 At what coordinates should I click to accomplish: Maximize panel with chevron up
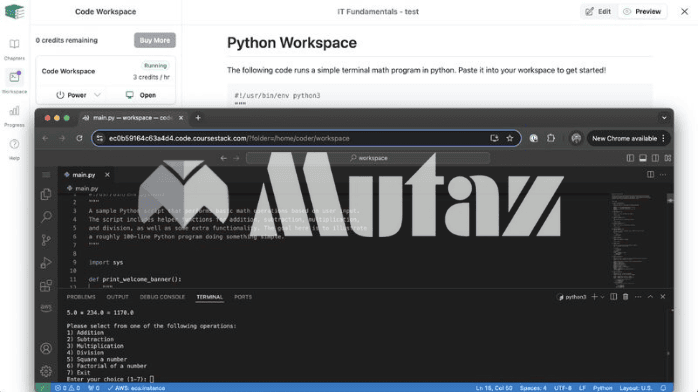tap(650, 297)
